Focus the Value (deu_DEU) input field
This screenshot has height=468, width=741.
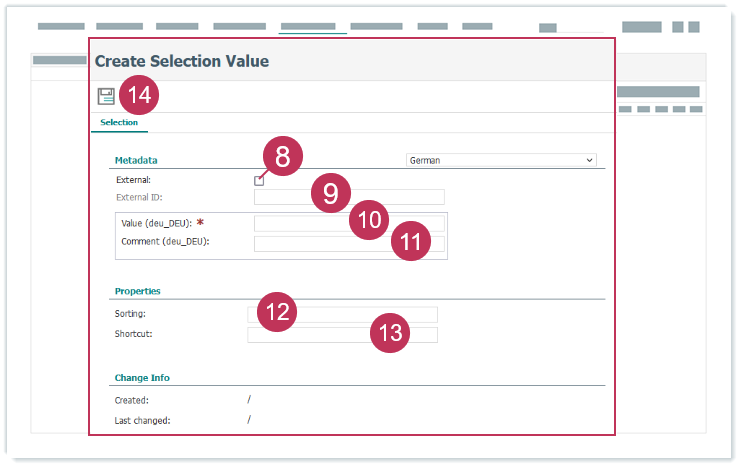[x=300, y=223]
